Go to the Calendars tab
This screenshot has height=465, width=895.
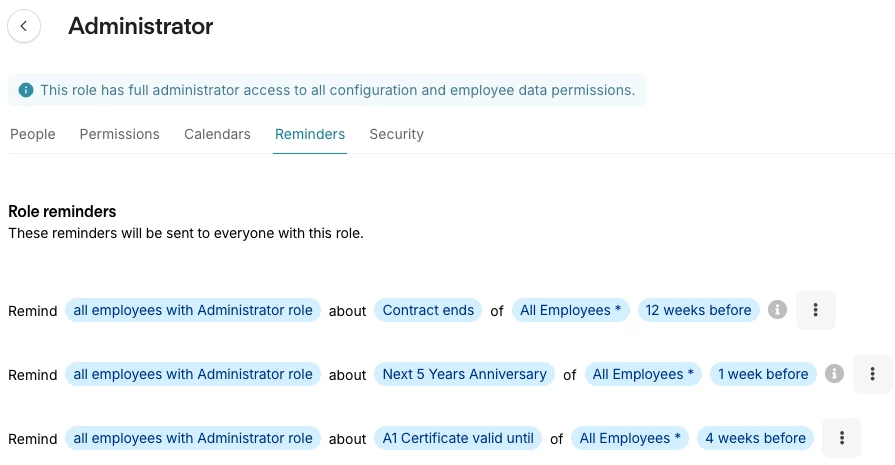pyautogui.click(x=217, y=134)
